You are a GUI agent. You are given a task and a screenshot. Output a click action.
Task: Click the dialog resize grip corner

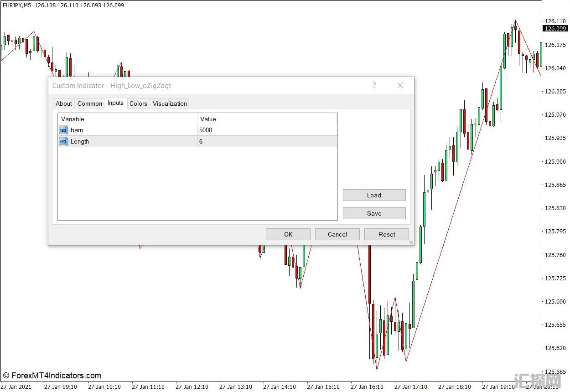[411, 242]
